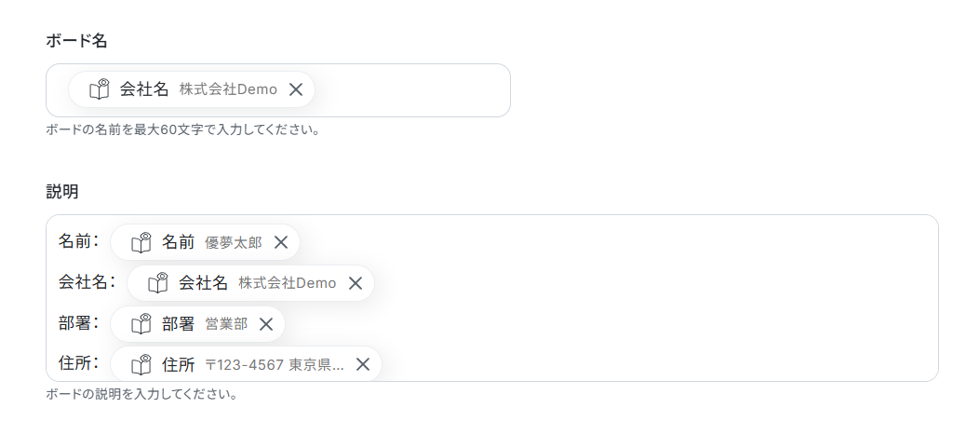
Task: Click the 住所: prefix text in 説明
Action: point(79,363)
